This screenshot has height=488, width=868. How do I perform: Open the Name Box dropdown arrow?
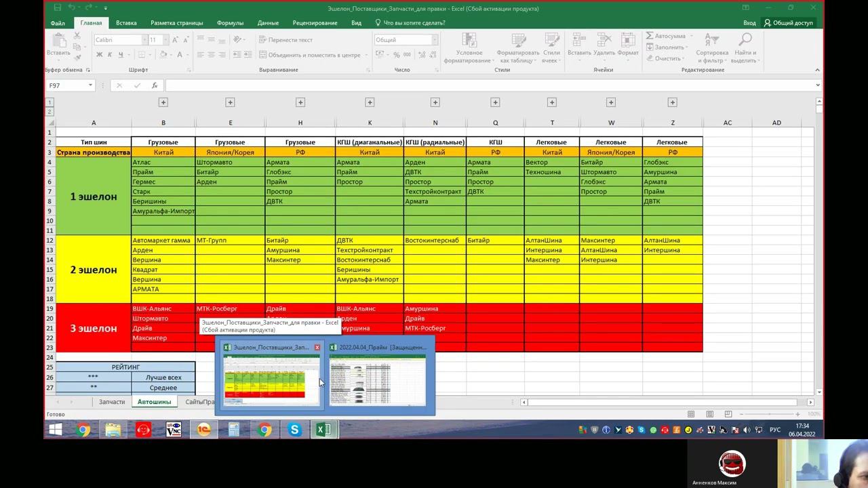pyautogui.click(x=90, y=85)
